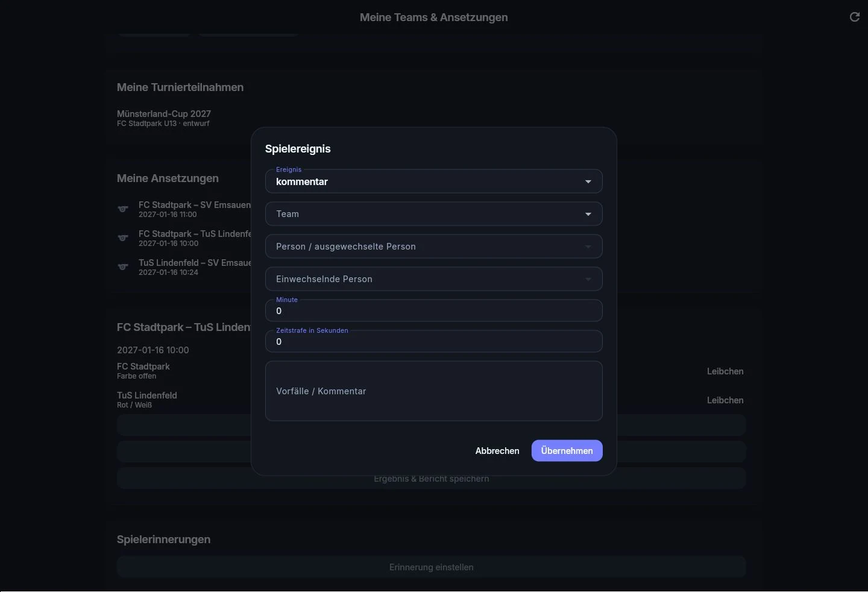Open Person / ausgewechselte Person dropdown
This screenshot has height=592, width=868.
[x=434, y=247]
